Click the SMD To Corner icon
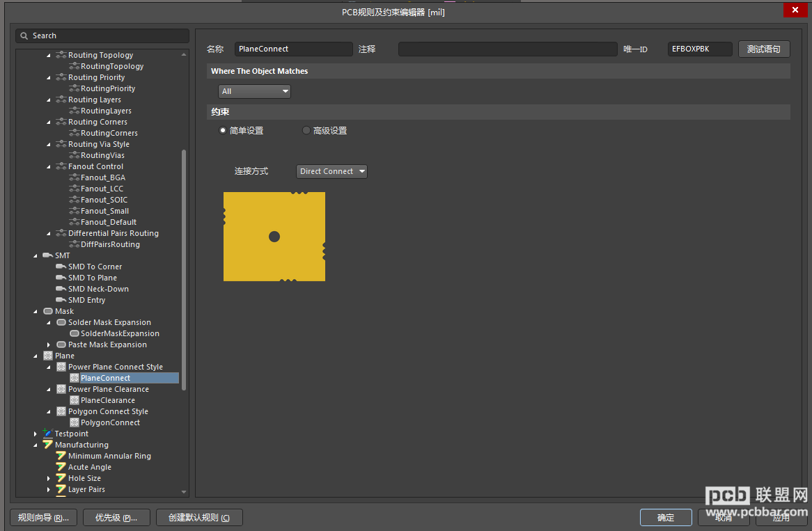The height and width of the screenshot is (531, 812). pyautogui.click(x=61, y=267)
